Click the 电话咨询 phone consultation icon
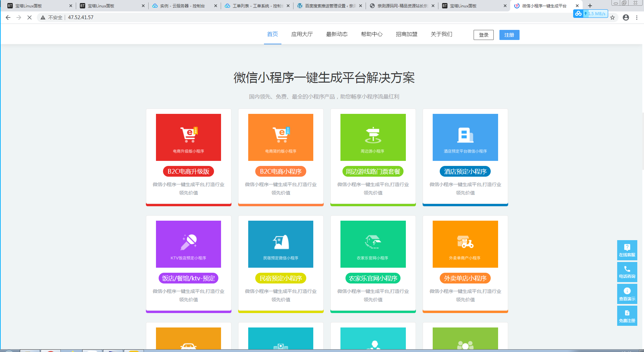The width and height of the screenshot is (644, 352). click(x=627, y=272)
